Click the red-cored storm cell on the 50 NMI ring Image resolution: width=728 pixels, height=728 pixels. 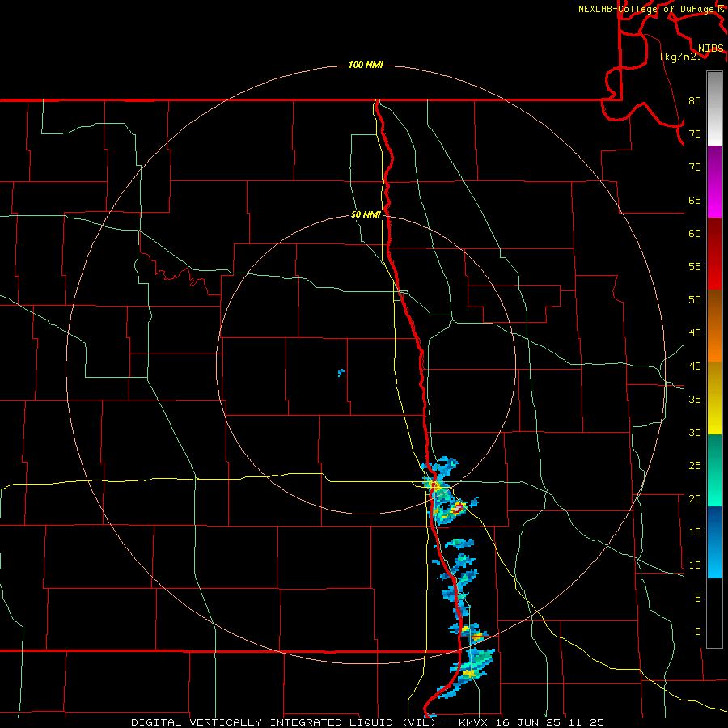coord(459,508)
